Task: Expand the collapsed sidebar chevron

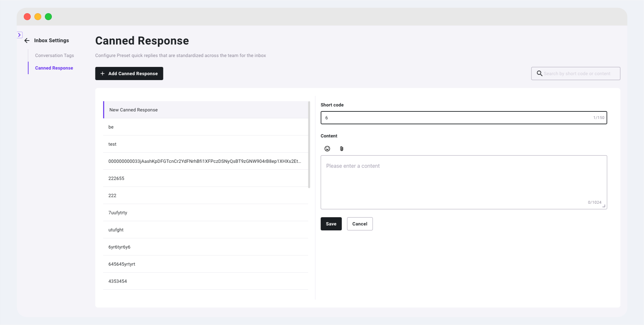Action: 19,35
